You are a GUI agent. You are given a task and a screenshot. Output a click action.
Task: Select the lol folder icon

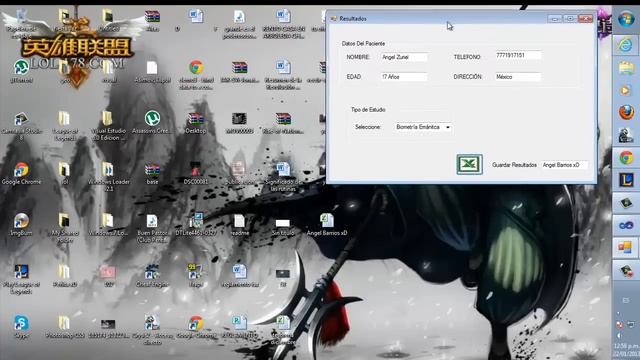tap(64, 173)
